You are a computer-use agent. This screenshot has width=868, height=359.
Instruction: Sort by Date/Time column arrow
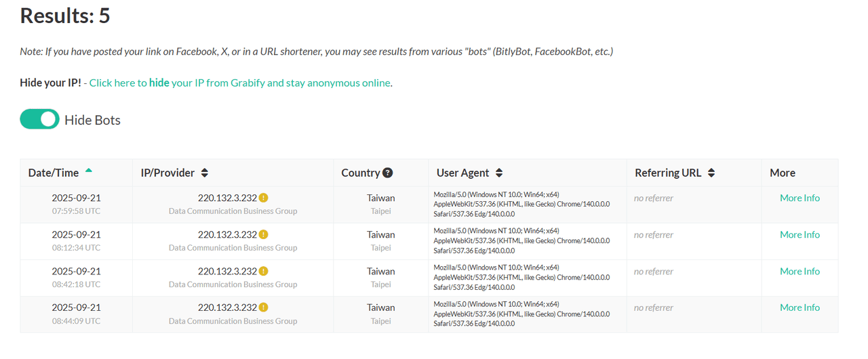click(89, 171)
